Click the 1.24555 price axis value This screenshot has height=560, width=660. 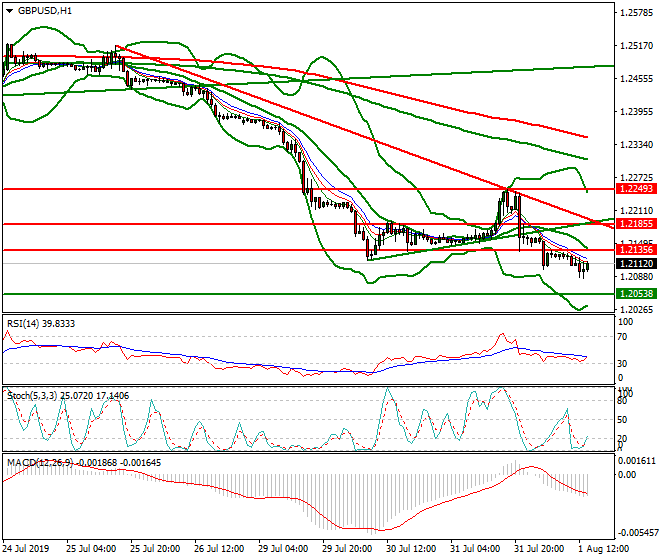click(636, 79)
